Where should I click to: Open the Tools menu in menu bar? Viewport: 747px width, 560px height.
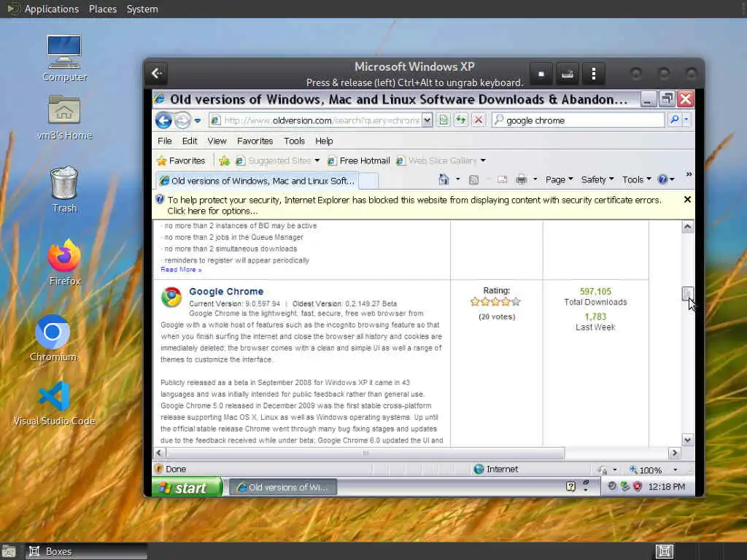tap(294, 141)
